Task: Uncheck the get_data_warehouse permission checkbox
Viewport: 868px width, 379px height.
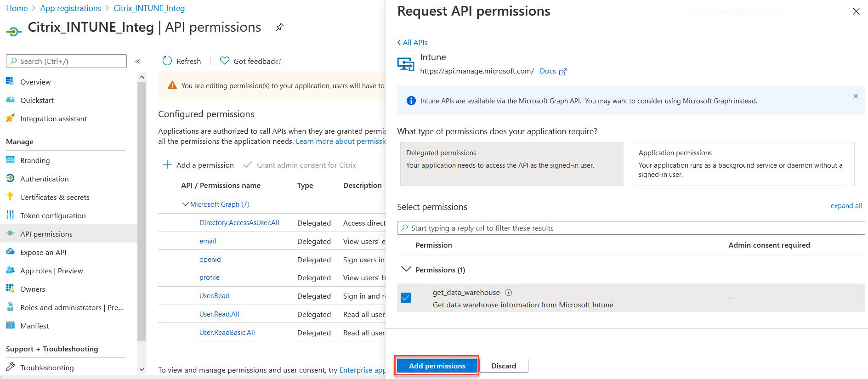Action: pos(406,298)
